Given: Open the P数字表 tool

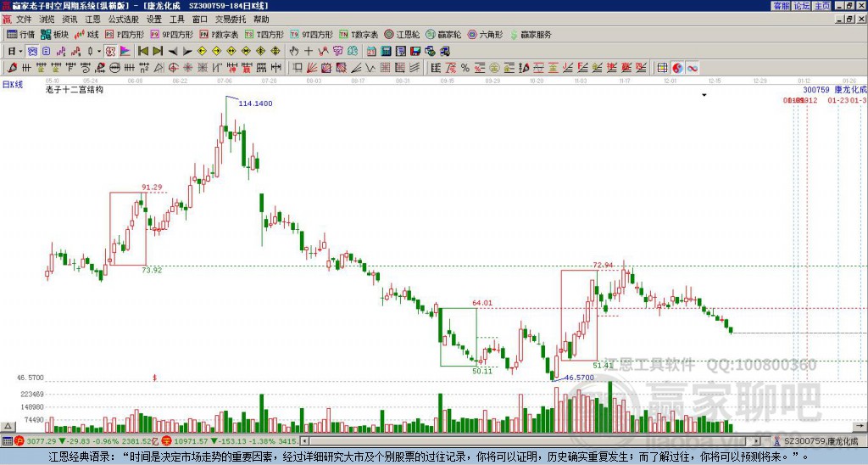Looking at the screenshot, I should [219, 34].
